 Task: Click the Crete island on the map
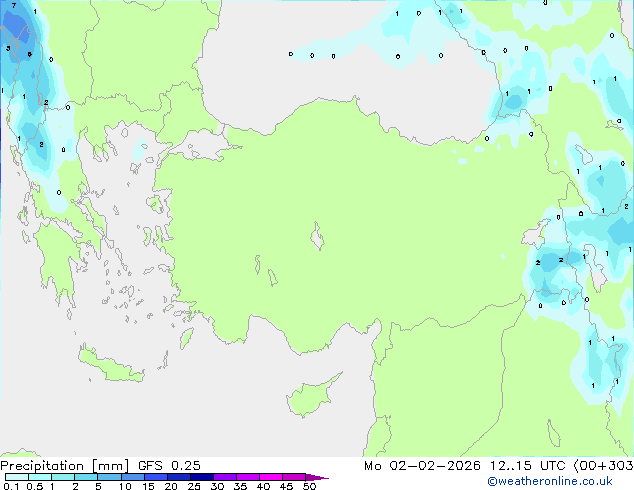110,365
